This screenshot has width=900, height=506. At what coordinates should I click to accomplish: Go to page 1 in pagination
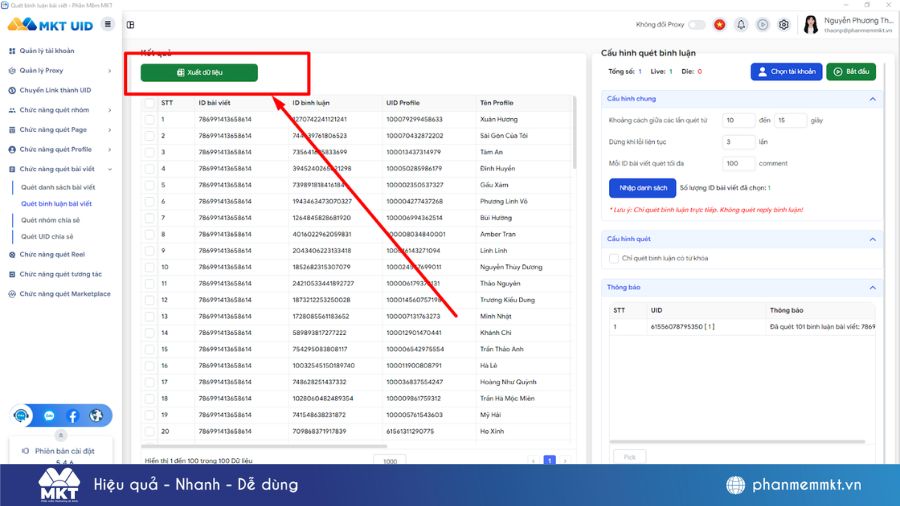pyautogui.click(x=549, y=460)
